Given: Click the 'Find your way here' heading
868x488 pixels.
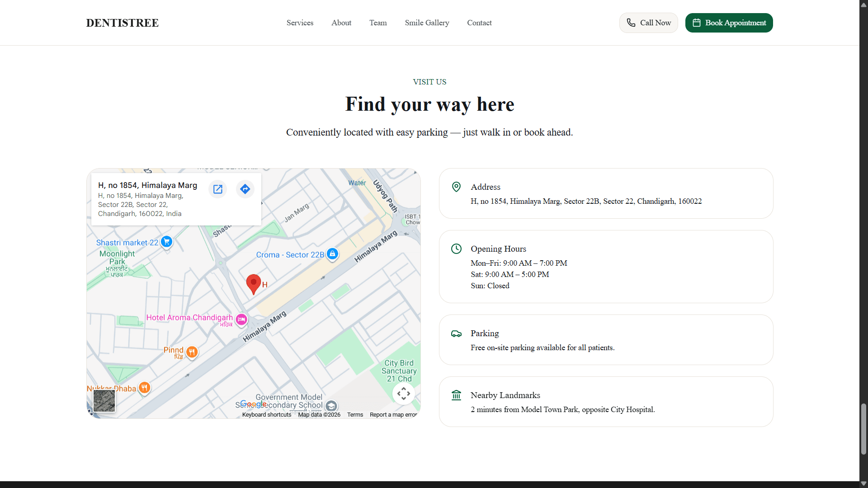Looking at the screenshot, I should pyautogui.click(x=429, y=104).
